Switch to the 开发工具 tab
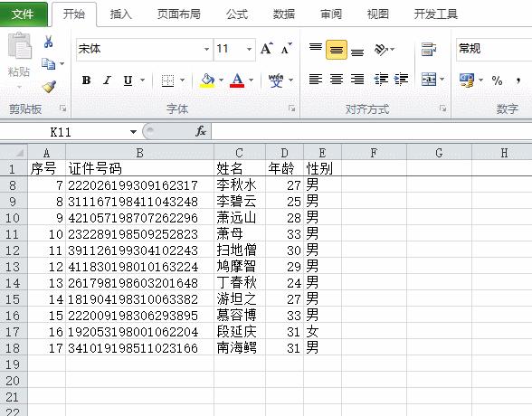532x416 pixels. tap(436, 14)
